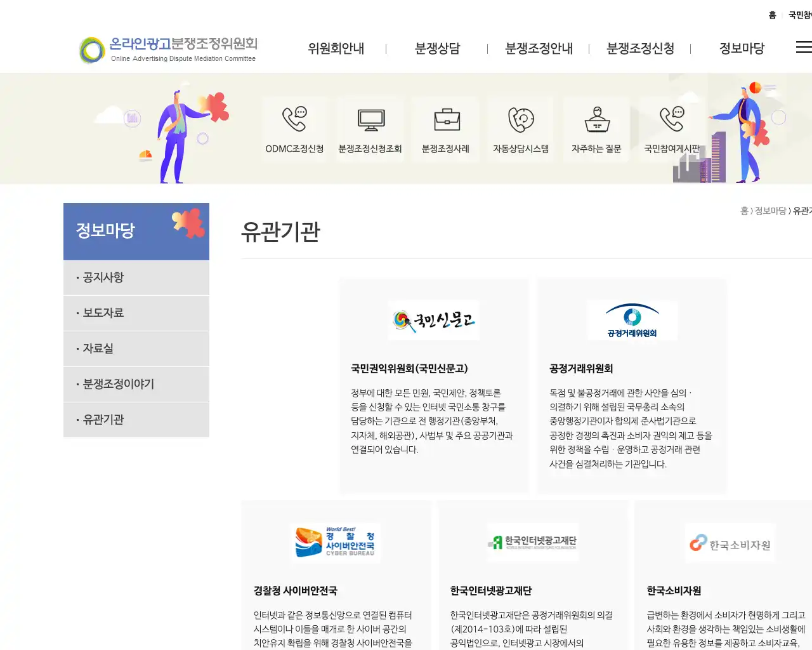Select 위원회안내 from the top navigation
This screenshot has width=812, height=650.
(336, 48)
